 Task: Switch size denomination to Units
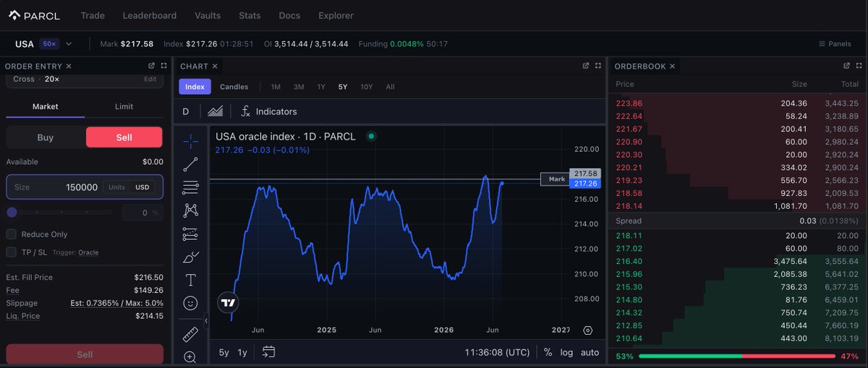(x=116, y=187)
